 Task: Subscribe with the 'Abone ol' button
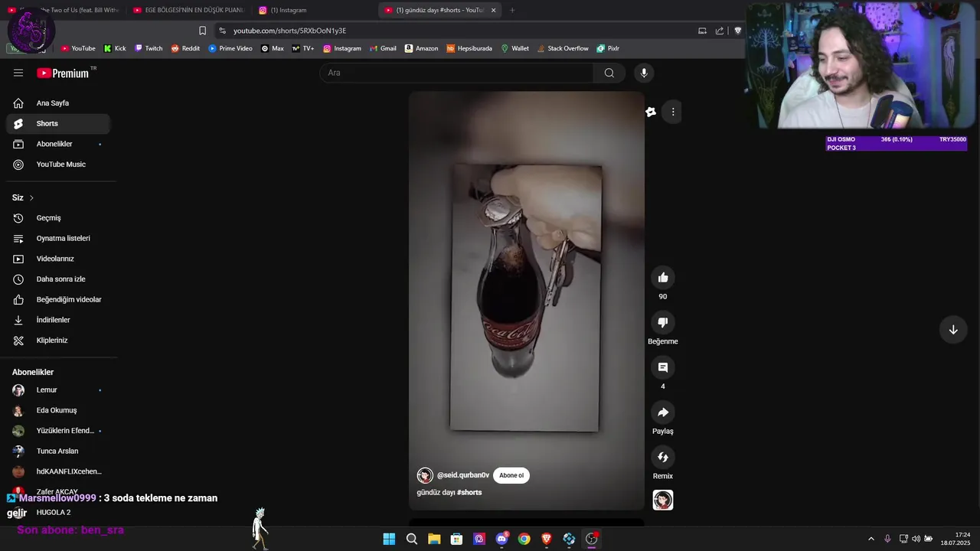pos(511,475)
